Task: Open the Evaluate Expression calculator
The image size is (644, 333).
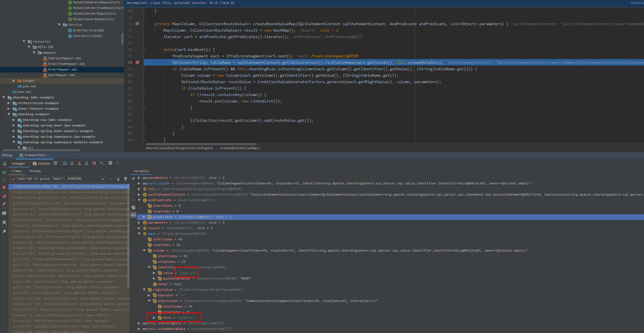Action: click(x=110, y=163)
